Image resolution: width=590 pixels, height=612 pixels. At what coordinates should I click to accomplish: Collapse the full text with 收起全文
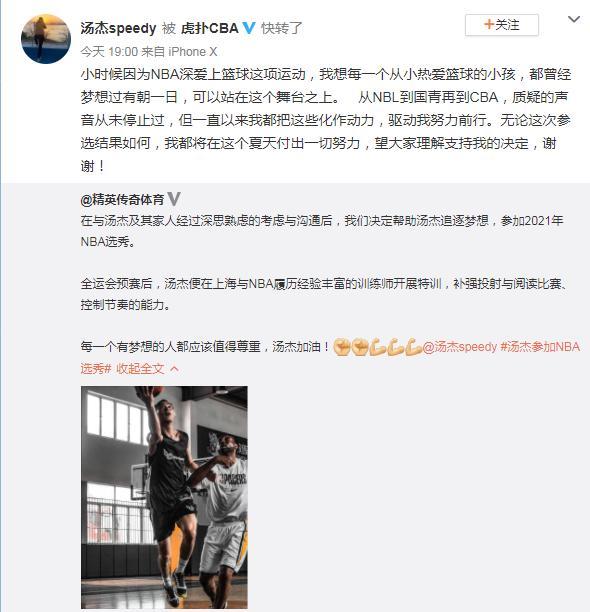tap(140, 368)
